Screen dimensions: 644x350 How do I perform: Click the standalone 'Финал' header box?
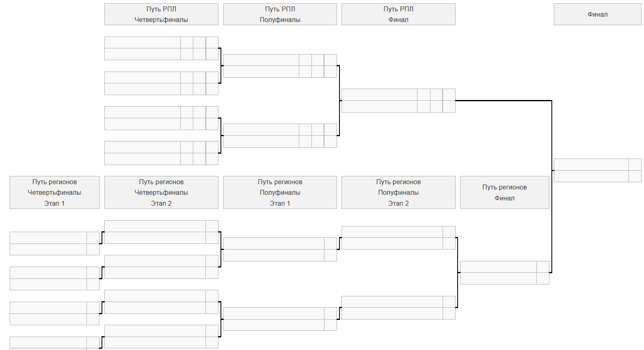tap(597, 14)
